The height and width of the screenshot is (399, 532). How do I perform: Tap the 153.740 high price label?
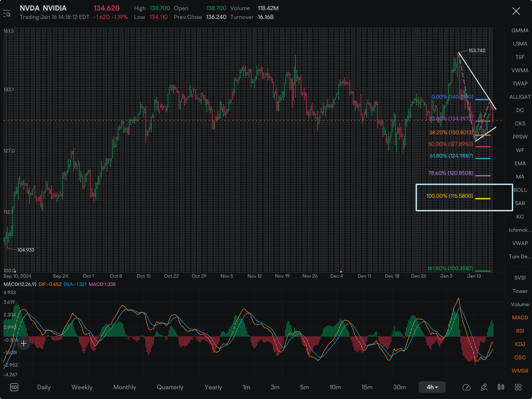click(x=477, y=50)
